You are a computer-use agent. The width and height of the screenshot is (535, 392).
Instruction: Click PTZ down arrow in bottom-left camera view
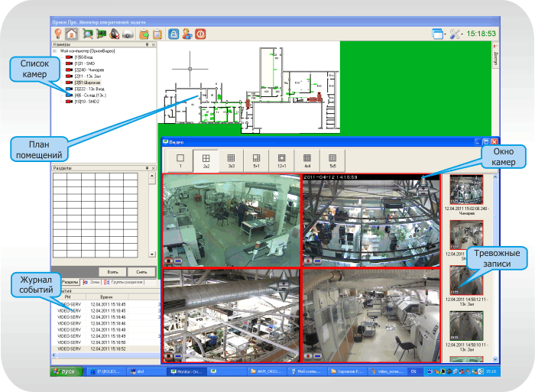pos(284,296)
